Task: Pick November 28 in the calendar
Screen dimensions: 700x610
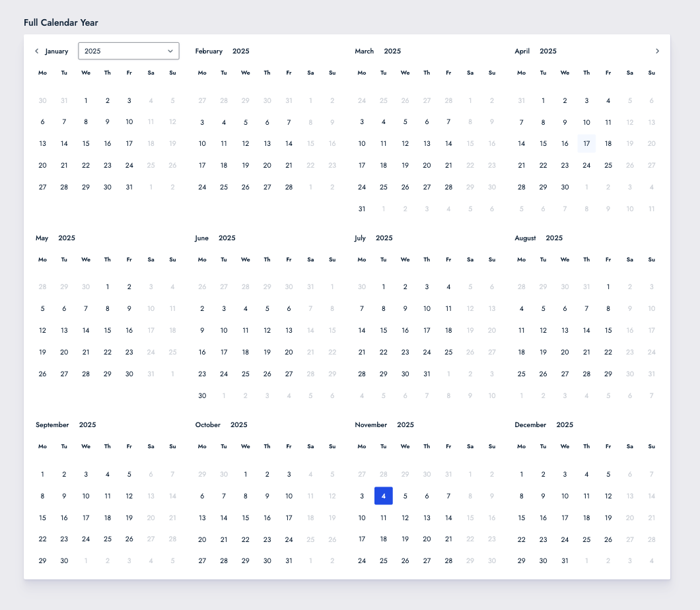Action: 448,560
